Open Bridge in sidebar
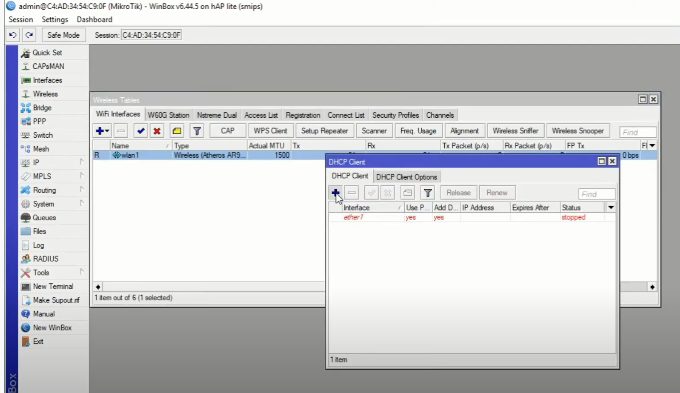 tap(42, 108)
